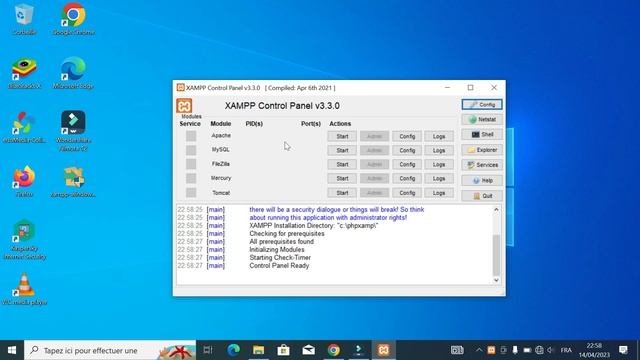The width and height of the screenshot is (640, 360).
Task: View Apache Logs
Action: click(439, 136)
